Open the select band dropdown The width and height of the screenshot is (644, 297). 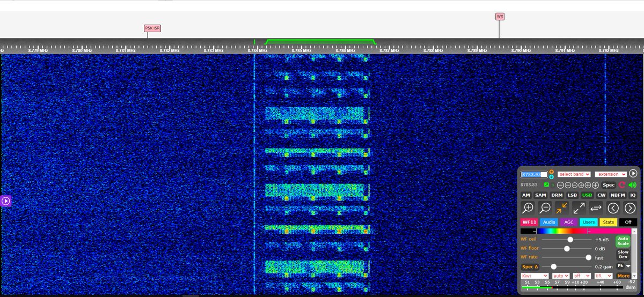click(574, 174)
